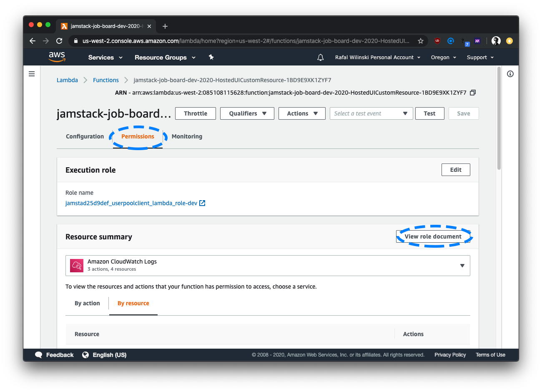Screen dimensions: 542x392
Task: Click the site lock icon in address bar
Action: pos(75,41)
